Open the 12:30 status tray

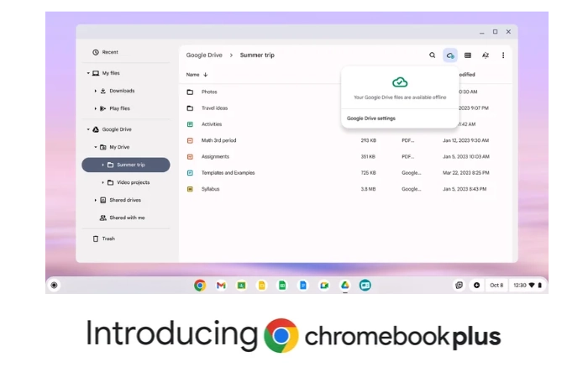tap(528, 286)
